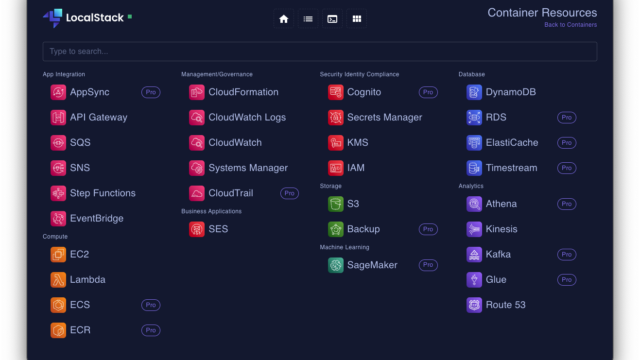Click the Pro badge next to SageMaker
The height and width of the screenshot is (360, 640).
pyautogui.click(x=428, y=265)
